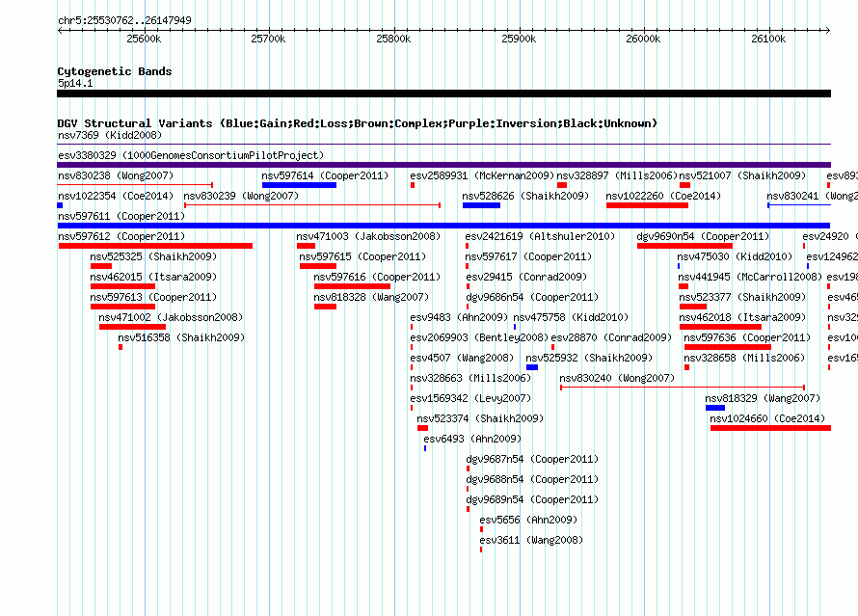Open nsv1022260 (Coe2014) label
The image size is (858, 616).
[x=663, y=196]
